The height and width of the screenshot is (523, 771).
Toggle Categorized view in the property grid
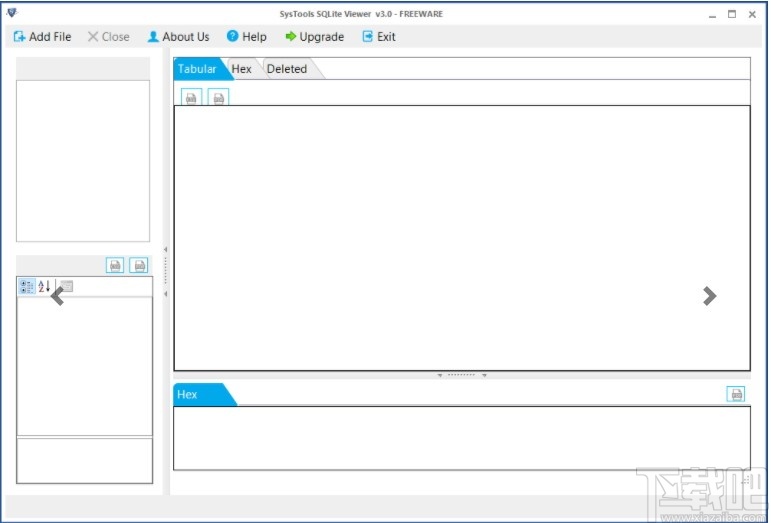(x=27, y=286)
